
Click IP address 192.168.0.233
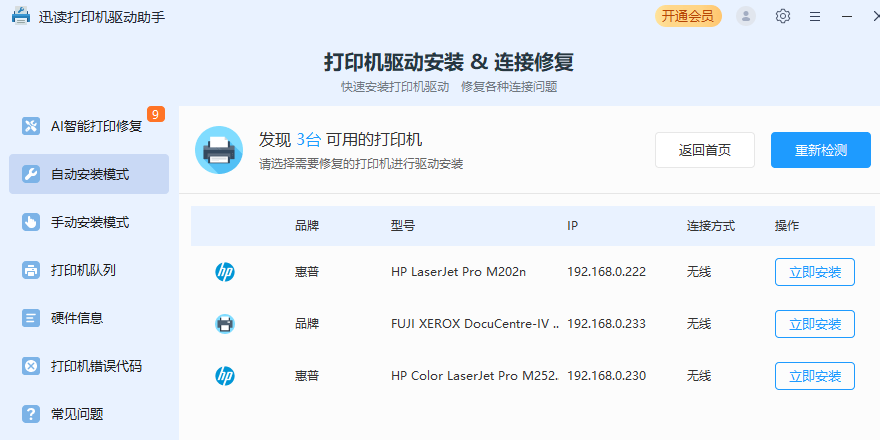pos(607,324)
